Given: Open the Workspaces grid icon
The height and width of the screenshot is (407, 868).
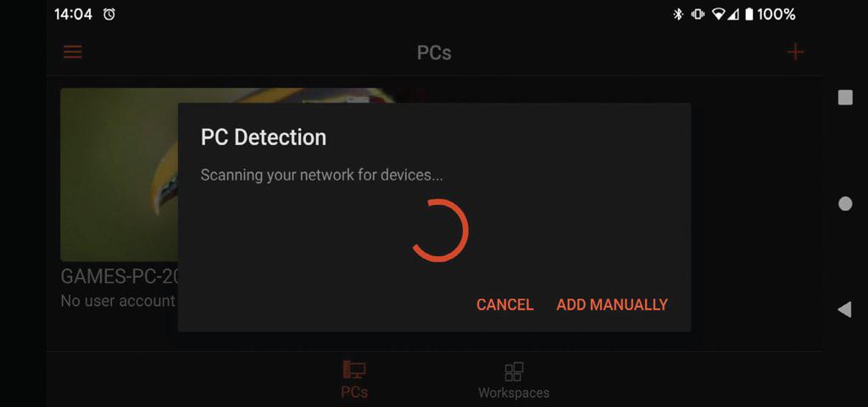Looking at the screenshot, I should (x=514, y=371).
